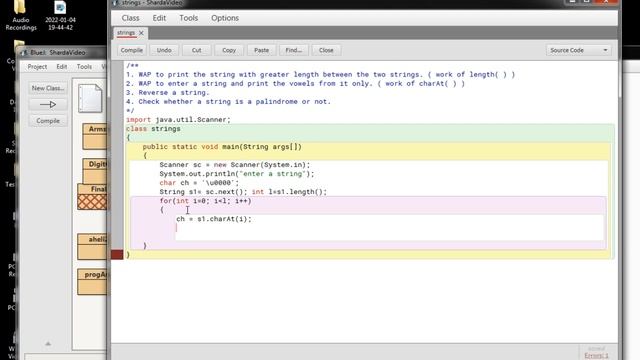Select the Arms class box in BlueJ

95,136
